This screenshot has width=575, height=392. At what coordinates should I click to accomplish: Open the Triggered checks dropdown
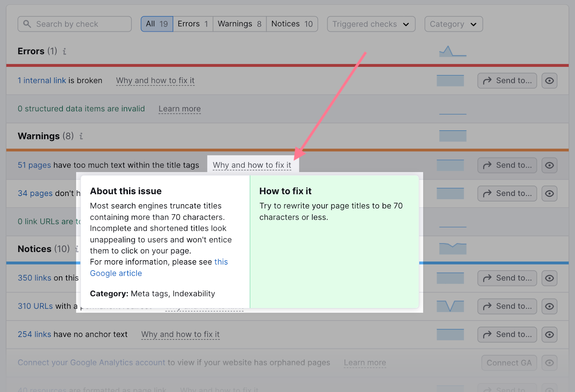[371, 24]
